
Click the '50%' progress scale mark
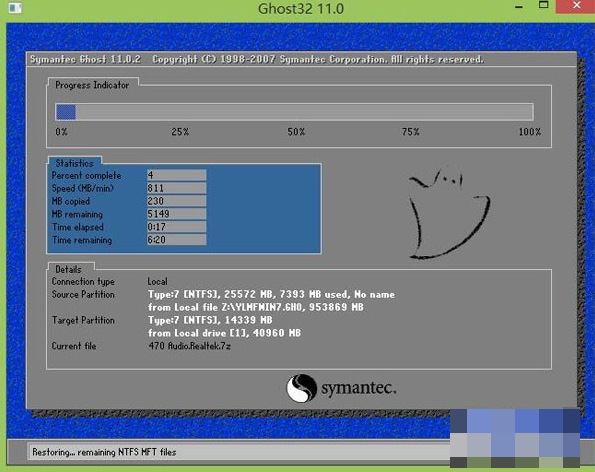(296, 132)
